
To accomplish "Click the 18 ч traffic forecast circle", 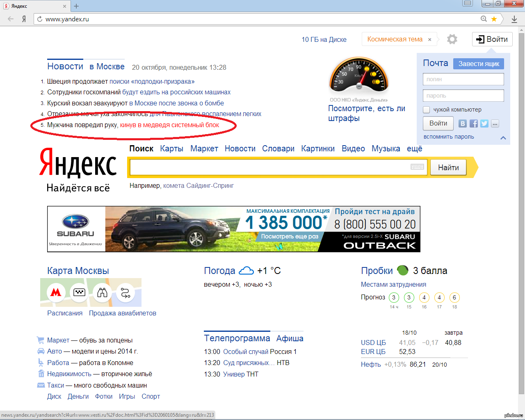I will point(454,297).
